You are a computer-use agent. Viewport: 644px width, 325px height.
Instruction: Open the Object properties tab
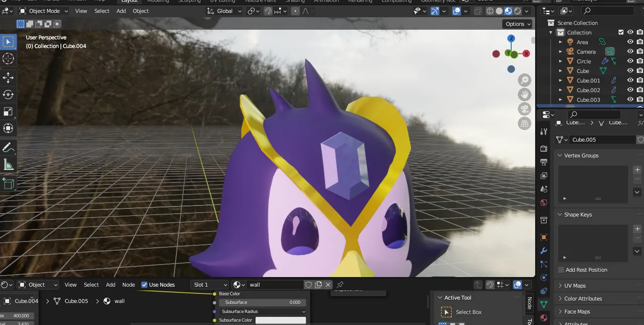coord(543,237)
